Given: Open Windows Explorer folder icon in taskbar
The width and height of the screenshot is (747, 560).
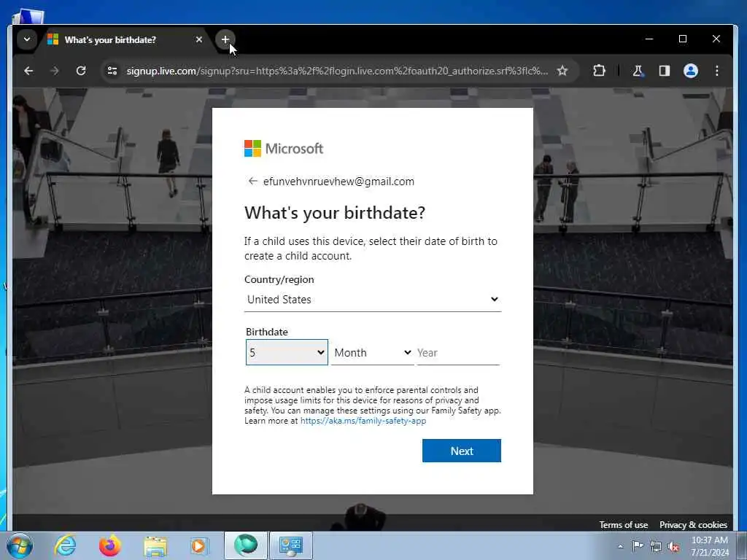Looking at the screenshot, I should [x=155, y=545].
